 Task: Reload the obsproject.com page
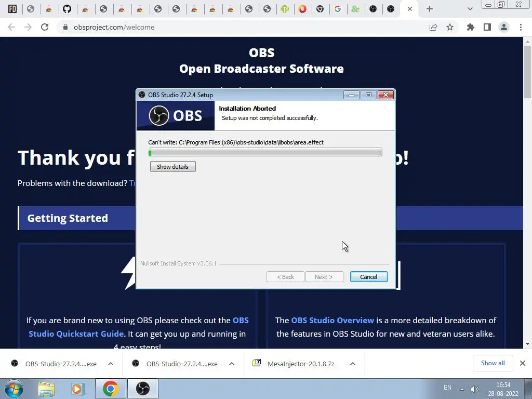[45, 27]
